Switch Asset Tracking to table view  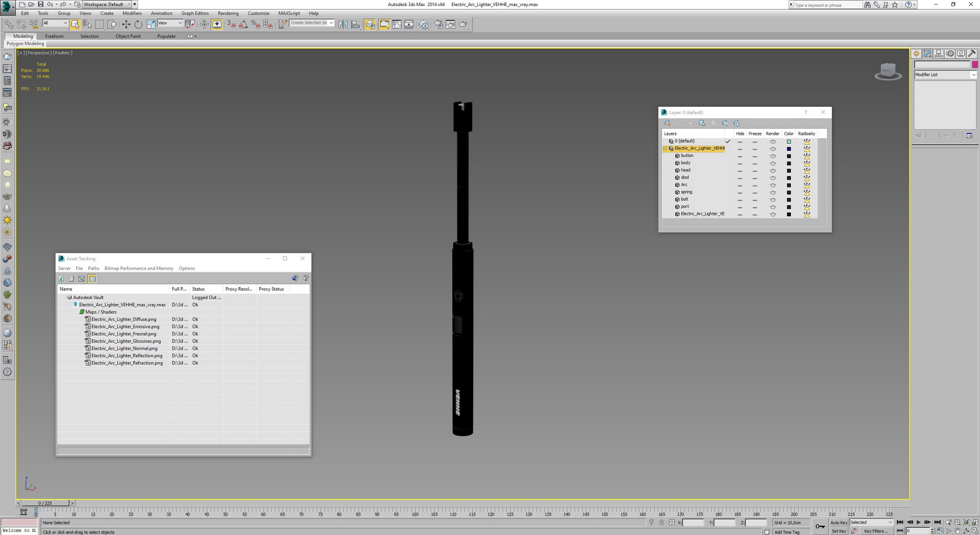[92, 279]
